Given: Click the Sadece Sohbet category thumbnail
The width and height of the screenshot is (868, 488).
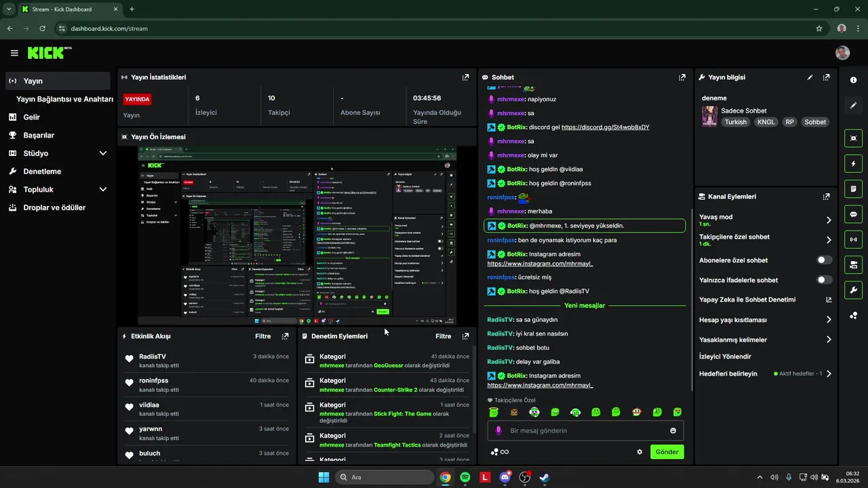Looking at the screenshot, I should (709, 116).
